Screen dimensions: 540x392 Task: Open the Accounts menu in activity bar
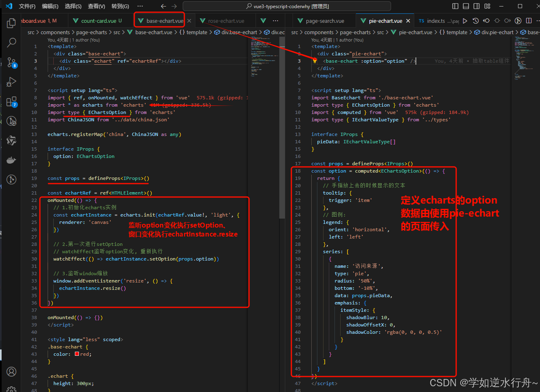(11, 372)
